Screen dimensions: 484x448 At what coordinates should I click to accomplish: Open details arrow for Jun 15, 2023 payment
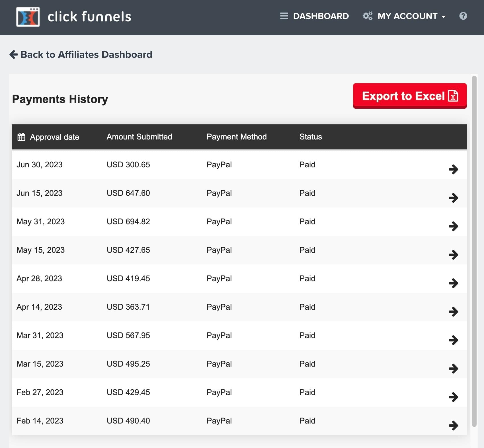pyautogui.click(x=454, y=198)
